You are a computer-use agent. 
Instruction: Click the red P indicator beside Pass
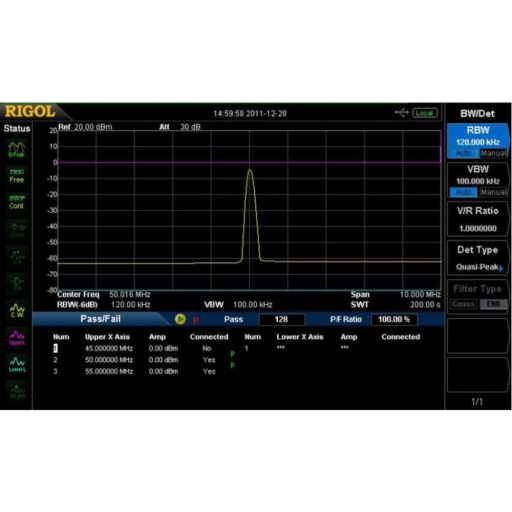pos(196,320)
